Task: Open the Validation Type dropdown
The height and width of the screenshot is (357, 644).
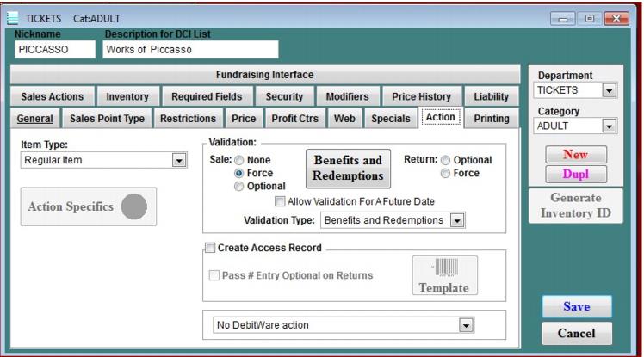Action: (457, 220)
